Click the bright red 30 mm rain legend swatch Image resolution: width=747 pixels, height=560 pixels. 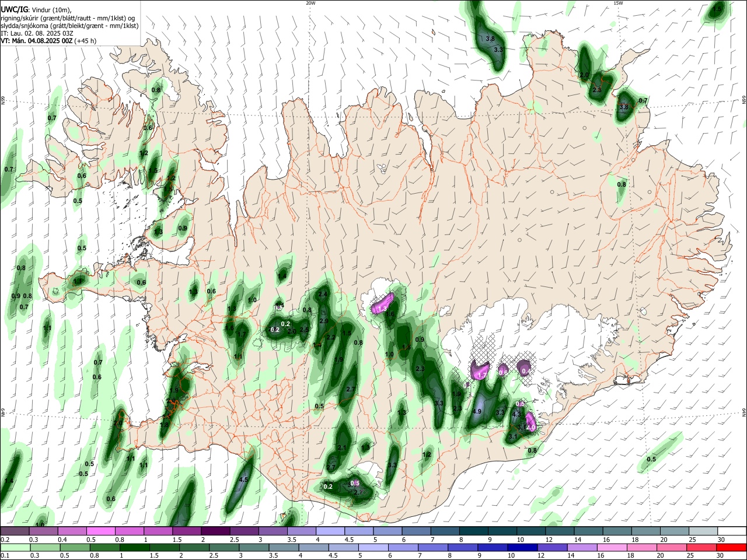[731, 548]
